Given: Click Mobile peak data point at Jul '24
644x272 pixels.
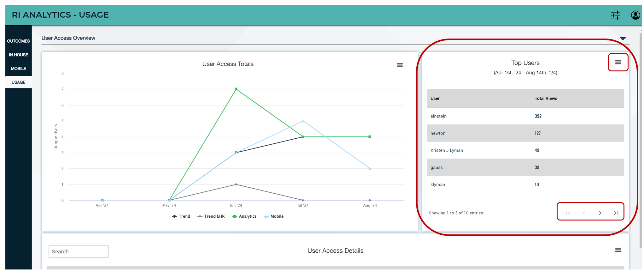Looking at the screenshot, I should click(303, 121).
